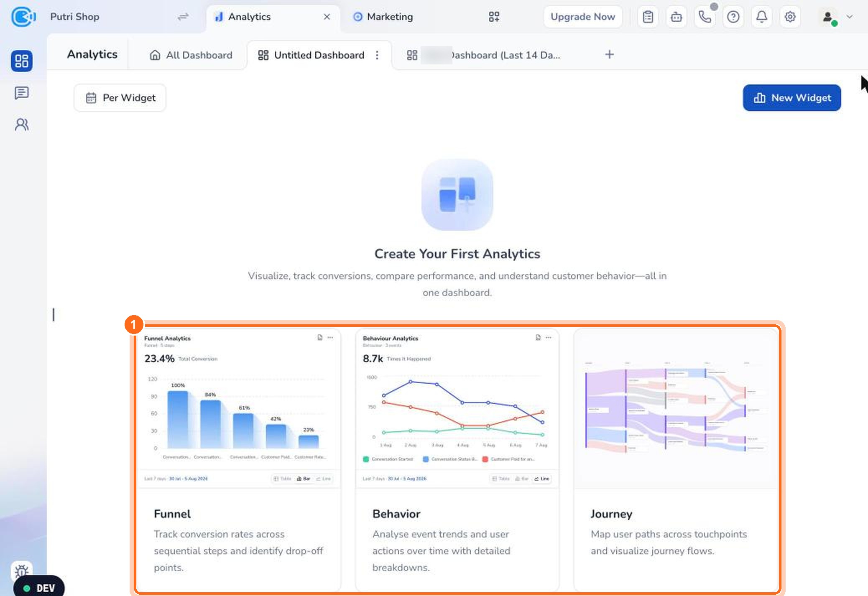Open the Dashboard (Last 14 Da... tab

(x=483, y=55)
